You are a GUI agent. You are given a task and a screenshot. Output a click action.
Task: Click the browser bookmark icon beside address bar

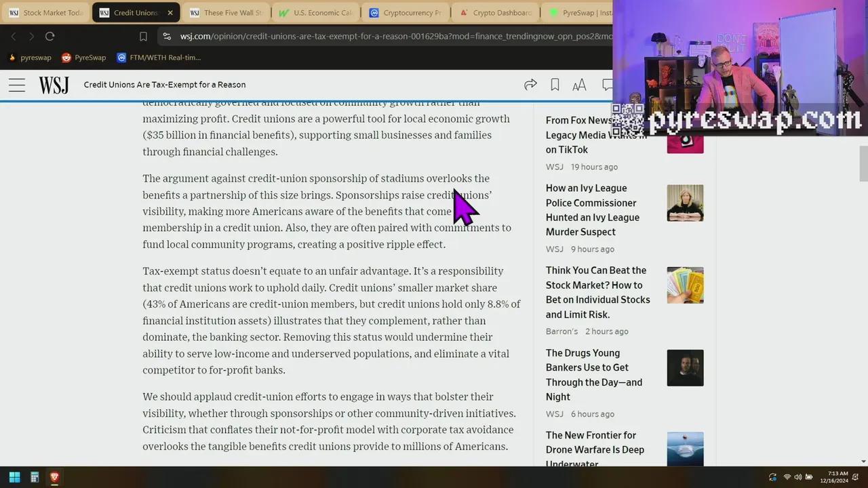[143, 37]
